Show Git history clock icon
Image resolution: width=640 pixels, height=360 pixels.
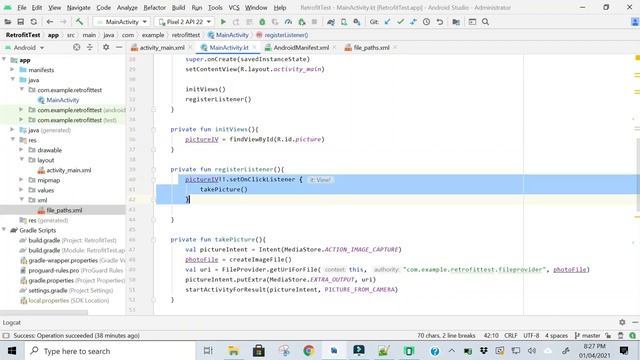(x=427, y=22)
